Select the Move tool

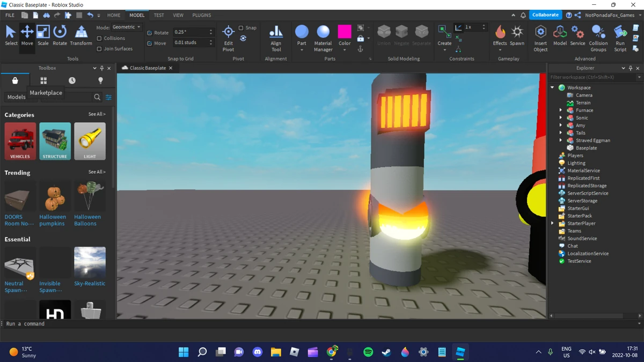pos(27,36)
